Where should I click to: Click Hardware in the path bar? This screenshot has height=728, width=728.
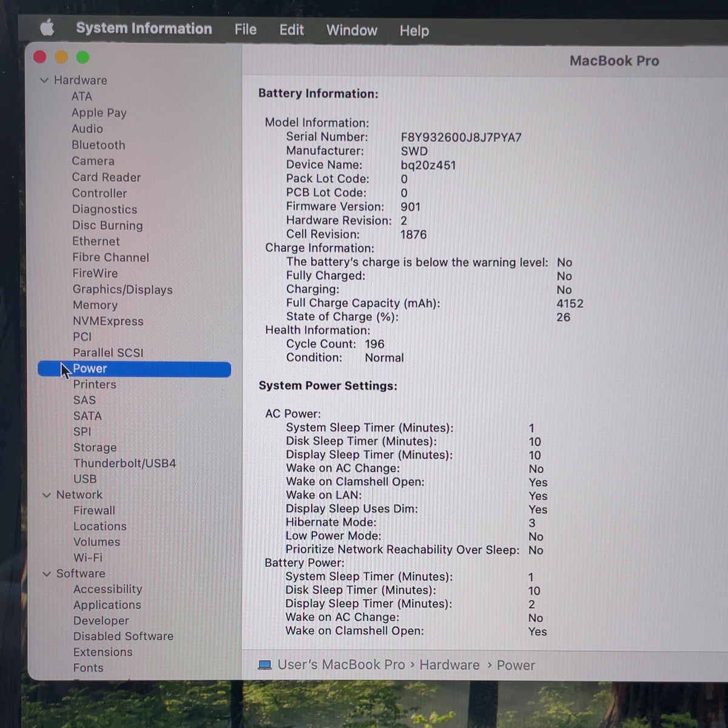click(x=450, y=666)
